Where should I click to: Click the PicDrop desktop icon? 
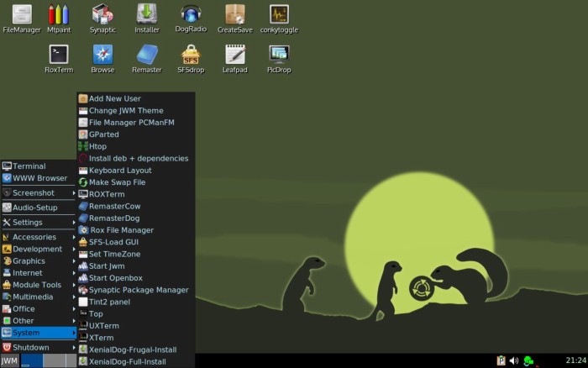279,59
